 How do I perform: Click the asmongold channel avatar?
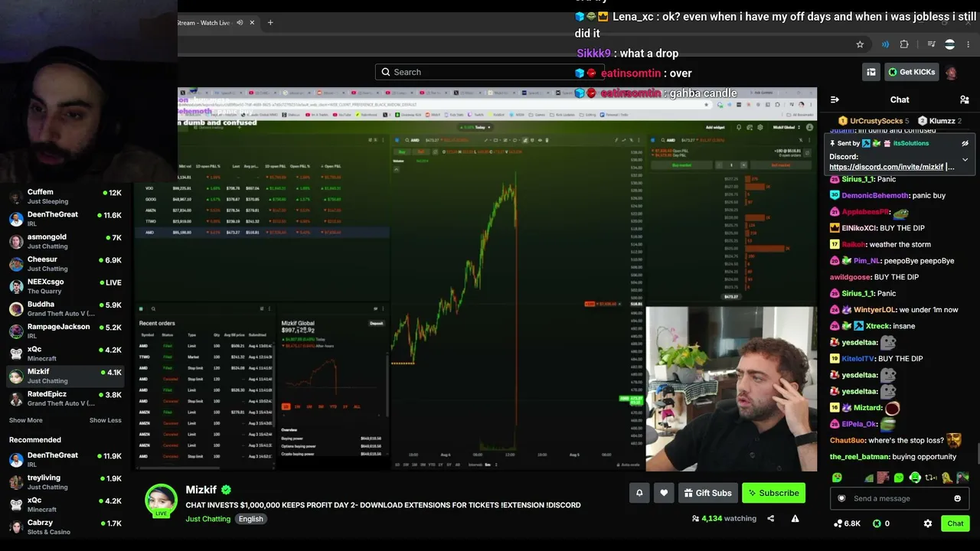16,242
